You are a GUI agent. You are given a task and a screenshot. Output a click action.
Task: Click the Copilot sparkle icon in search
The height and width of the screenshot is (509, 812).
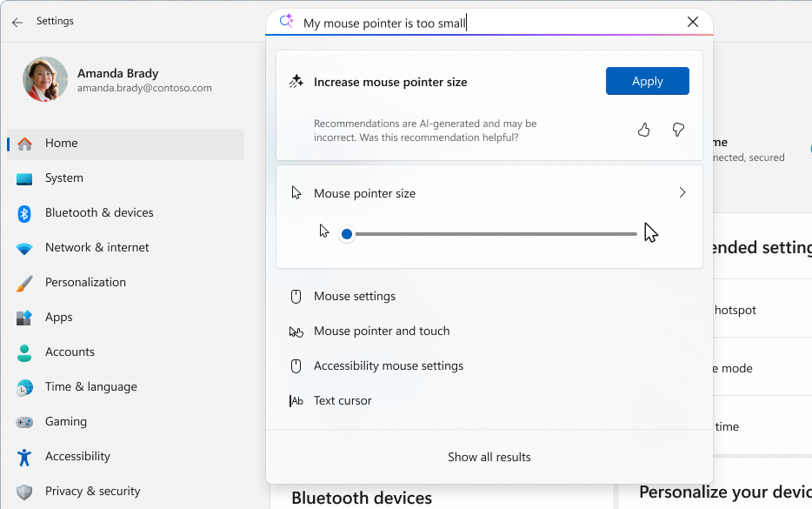pyautogui.click(x=286, y=20)
